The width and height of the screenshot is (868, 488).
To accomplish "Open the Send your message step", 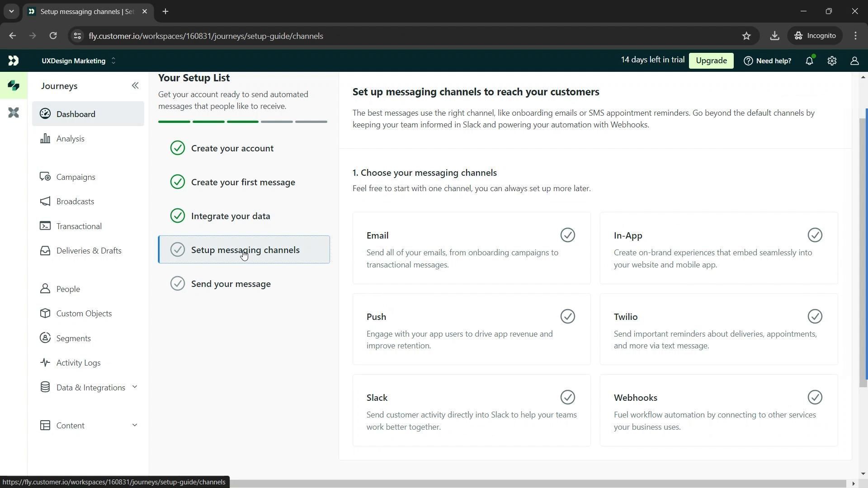I will click(x=231, y=284).
